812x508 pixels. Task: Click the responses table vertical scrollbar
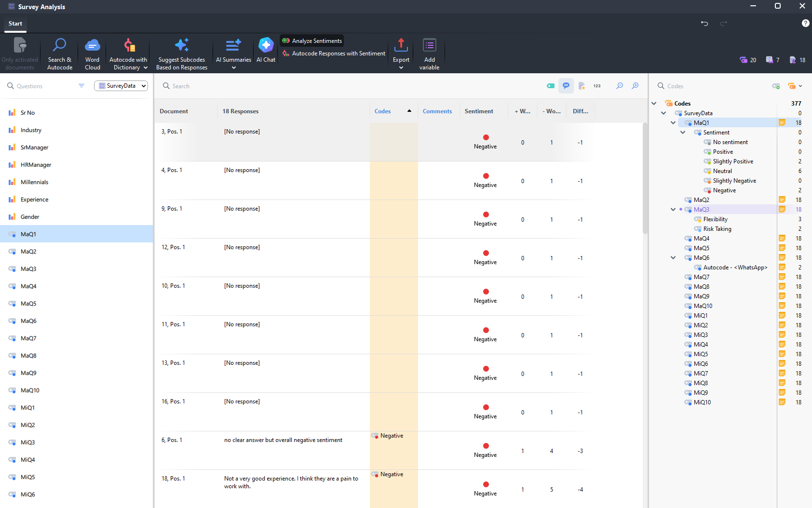point(645,178)
